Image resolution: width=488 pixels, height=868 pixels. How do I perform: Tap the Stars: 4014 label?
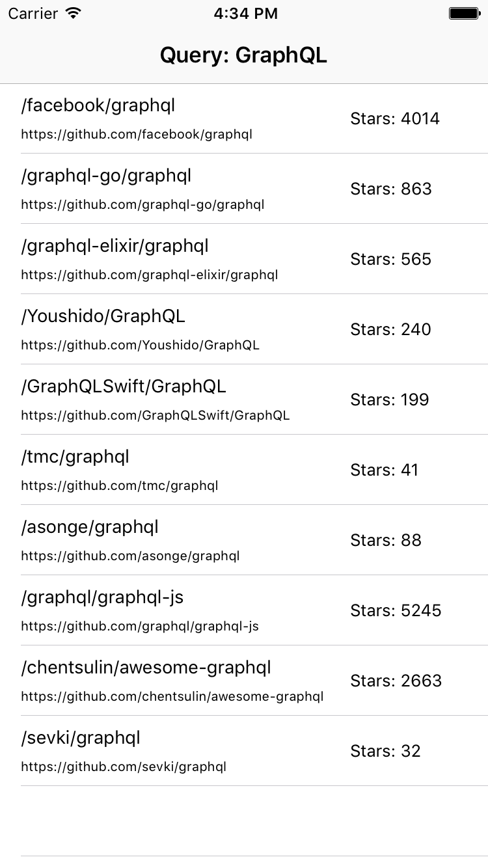point(395,118)
